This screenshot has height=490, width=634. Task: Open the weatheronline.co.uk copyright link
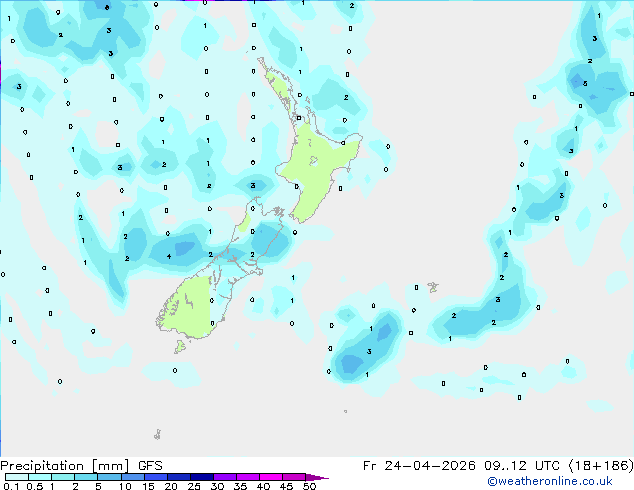coord(550,481)
